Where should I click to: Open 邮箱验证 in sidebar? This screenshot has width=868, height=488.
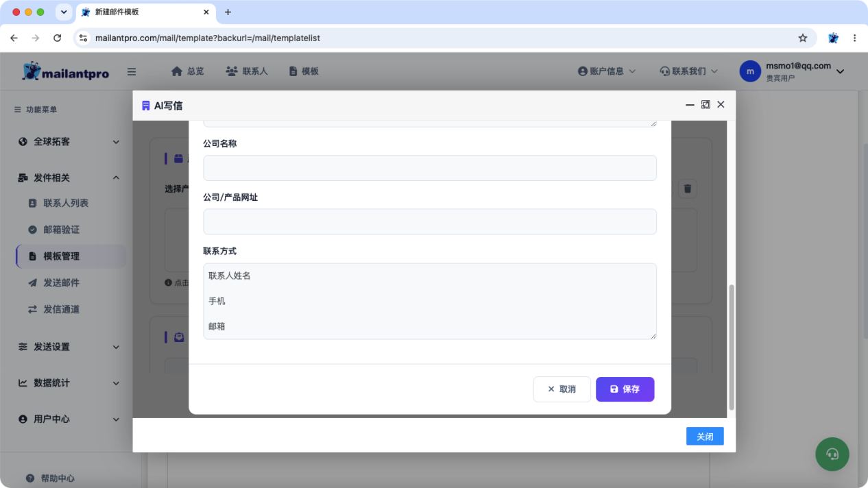(x=62, y=230)
